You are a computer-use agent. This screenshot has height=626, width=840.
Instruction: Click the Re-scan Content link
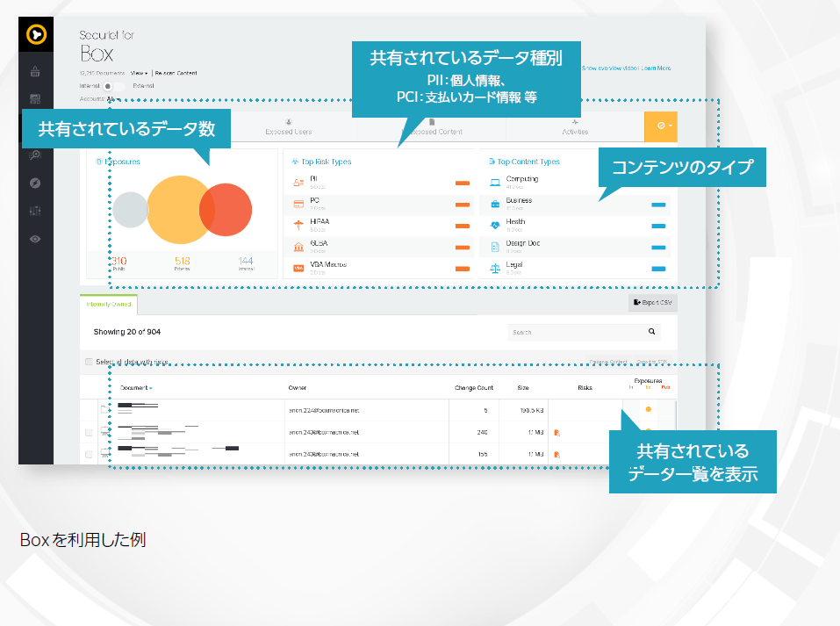point(176,73)
